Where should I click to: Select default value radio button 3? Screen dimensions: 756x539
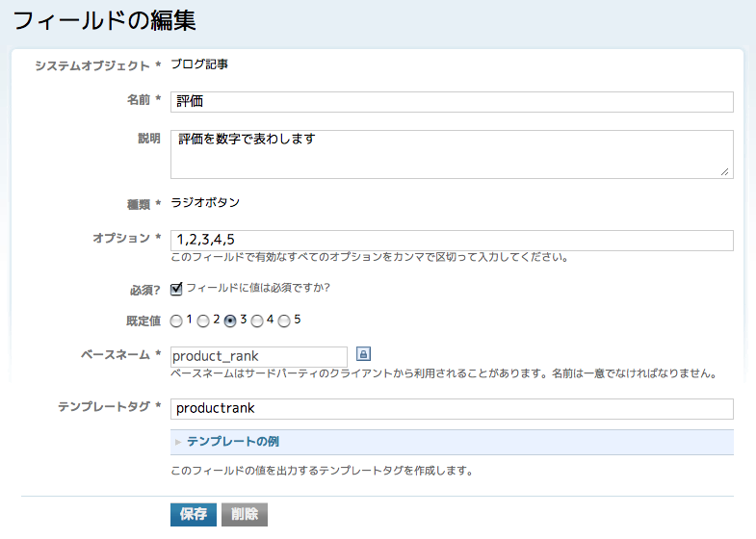tap(230, 321)
